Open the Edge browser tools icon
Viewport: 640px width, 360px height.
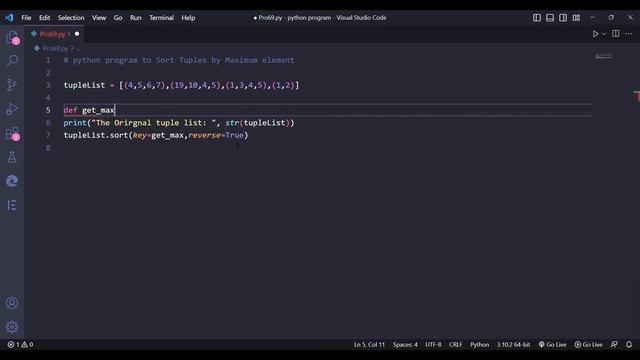tap(12, 181)
